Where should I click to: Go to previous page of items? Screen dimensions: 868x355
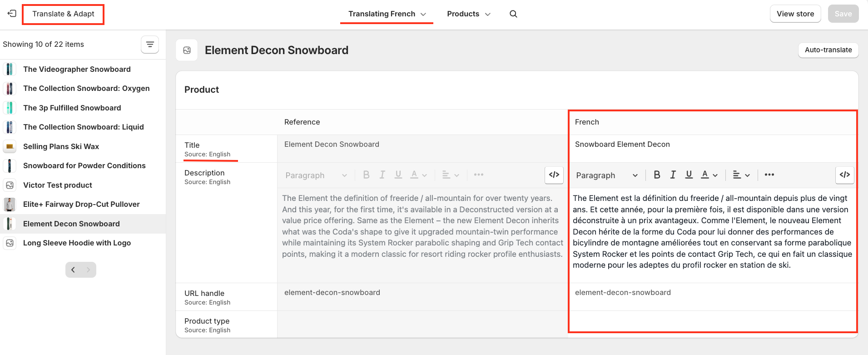click(73, 270)
